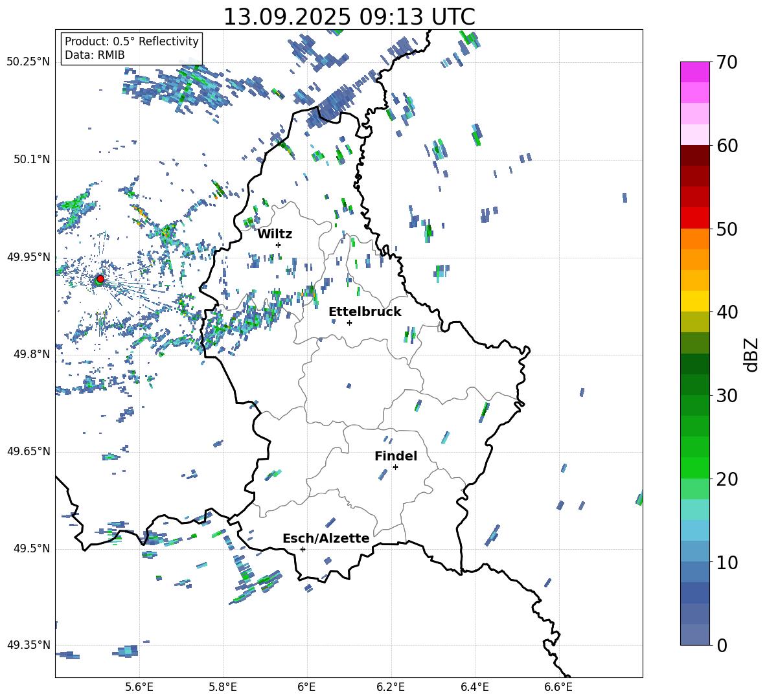Click the 49.8°N latitude label
The height and width of the screenshot is (700, 767).
(31, 354)
